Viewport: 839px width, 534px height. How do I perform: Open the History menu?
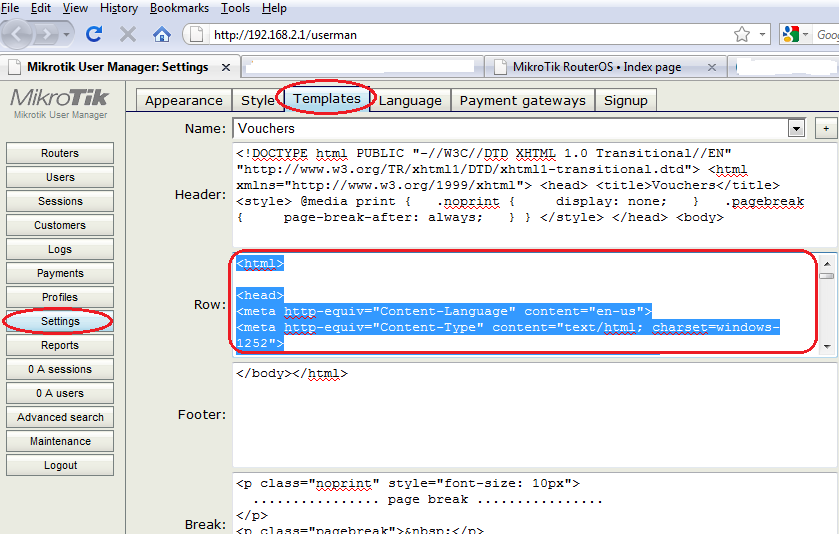[119, 8]
